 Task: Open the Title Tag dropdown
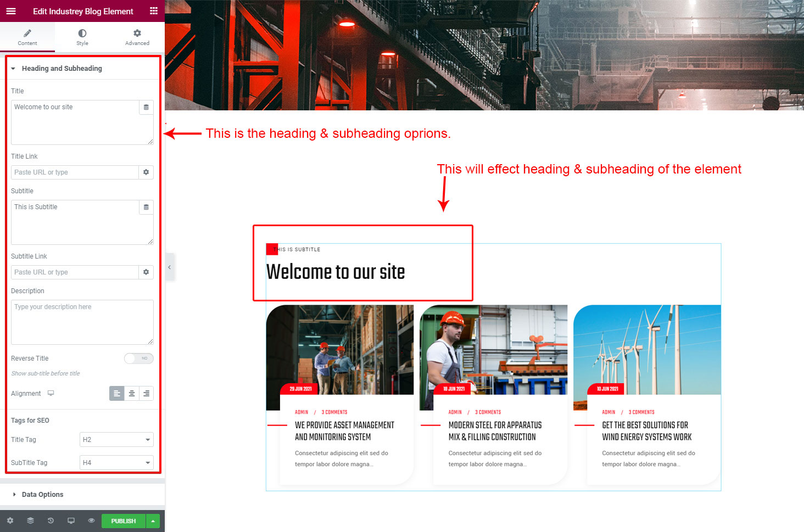tap(116, 440)
